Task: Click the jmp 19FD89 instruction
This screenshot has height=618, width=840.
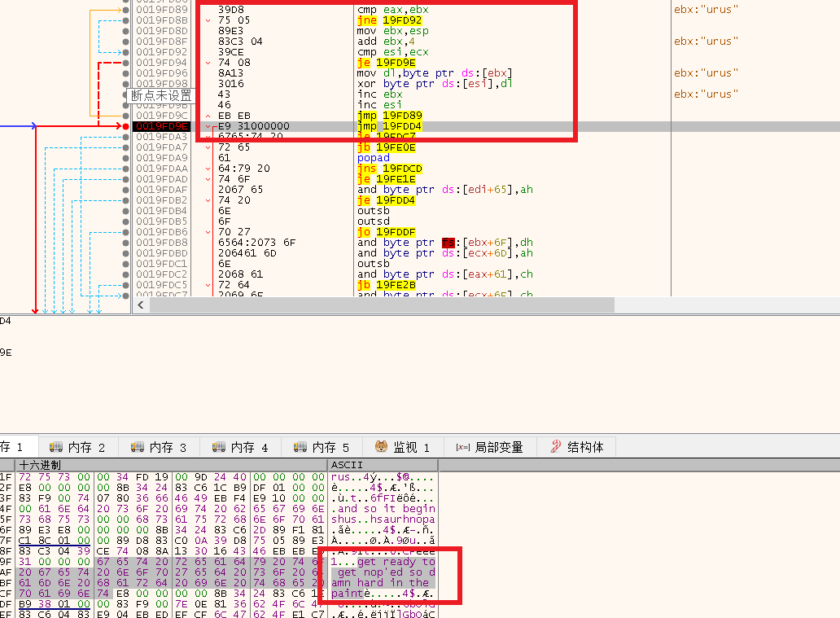Action: coord(389,116)
